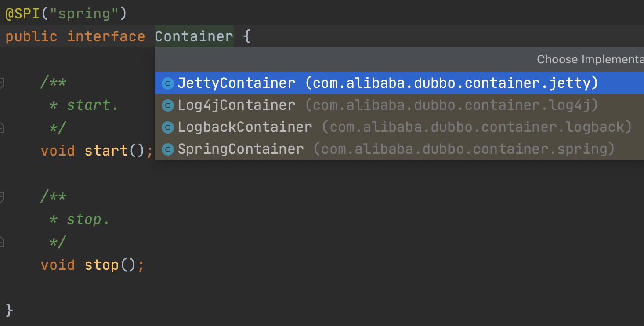This screenshot has height=326, width=644.
Task: Collapse the start javadoc comment fold marker
Action: coord(2,82)
